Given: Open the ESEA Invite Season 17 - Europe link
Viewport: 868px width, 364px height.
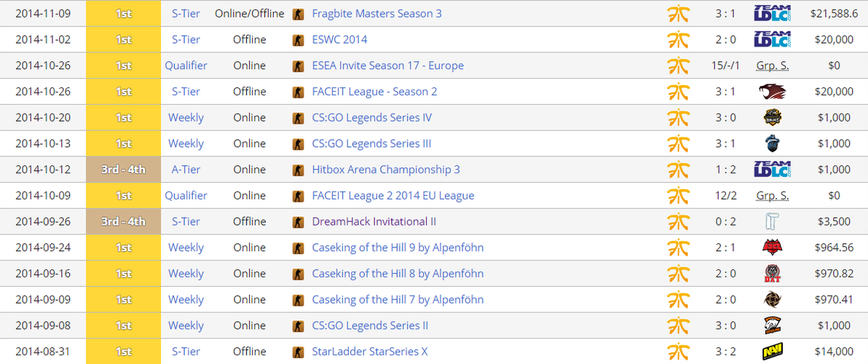Looking at the screenshot, I should coord(387,66).
